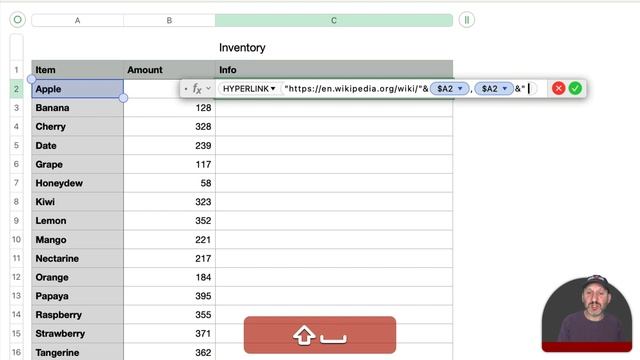640x360 pixels.
Task: Select column A header
Action: 78,20
